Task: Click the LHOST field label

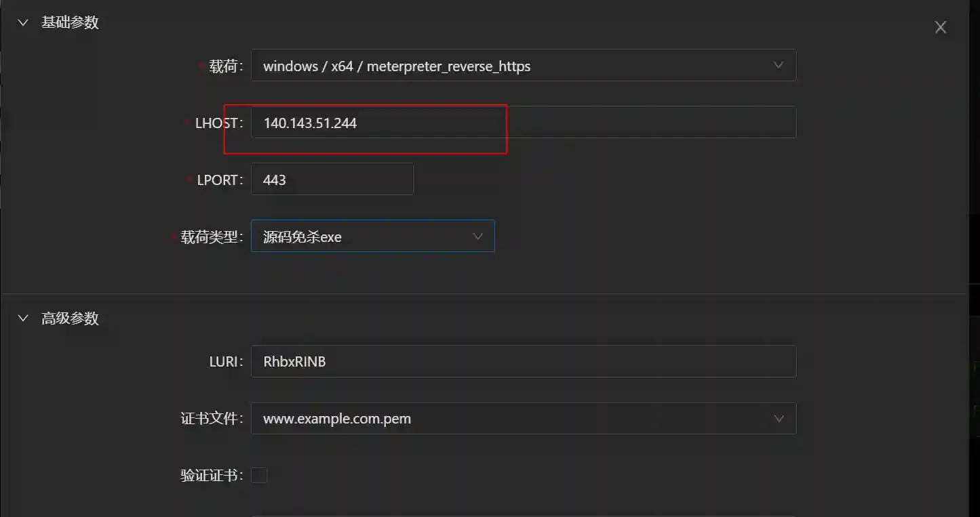Action: [217, 123]
